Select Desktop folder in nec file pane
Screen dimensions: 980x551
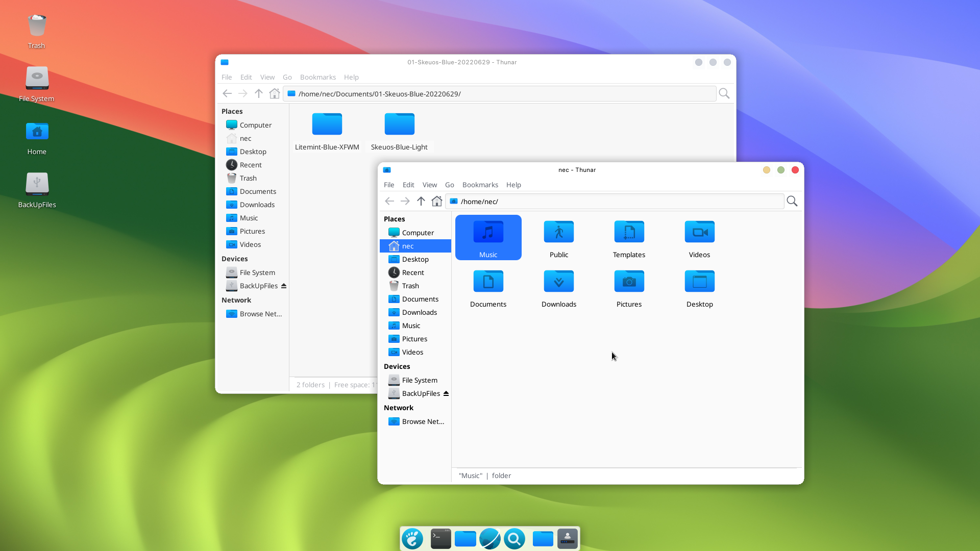pyautogui.click(x=700, y=288)
